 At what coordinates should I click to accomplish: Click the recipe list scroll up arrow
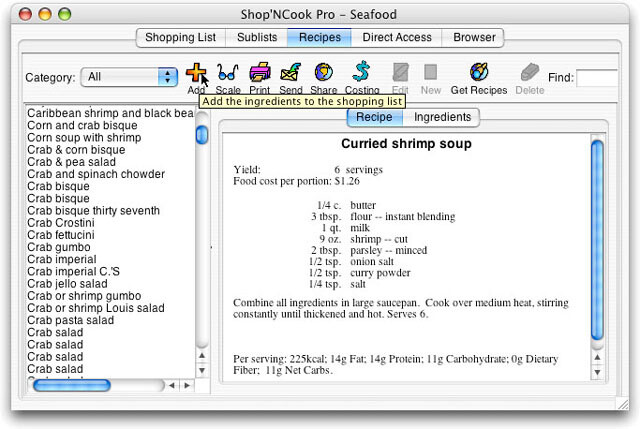coord(202,356)
